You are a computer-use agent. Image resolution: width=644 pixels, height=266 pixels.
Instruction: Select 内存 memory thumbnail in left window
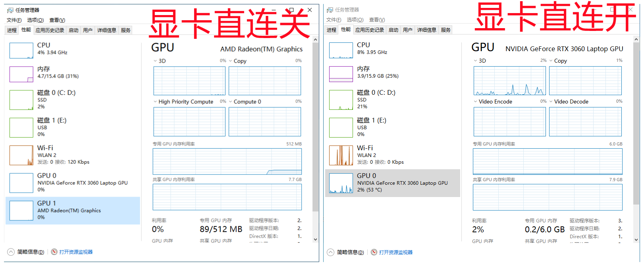click(x=21, y=74)
